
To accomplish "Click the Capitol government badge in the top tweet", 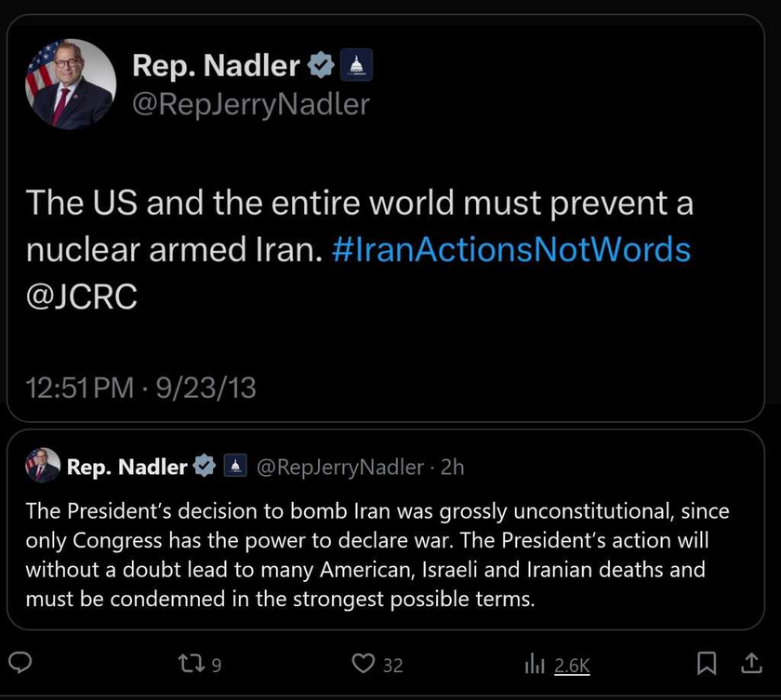I will (x=356, y=65).
